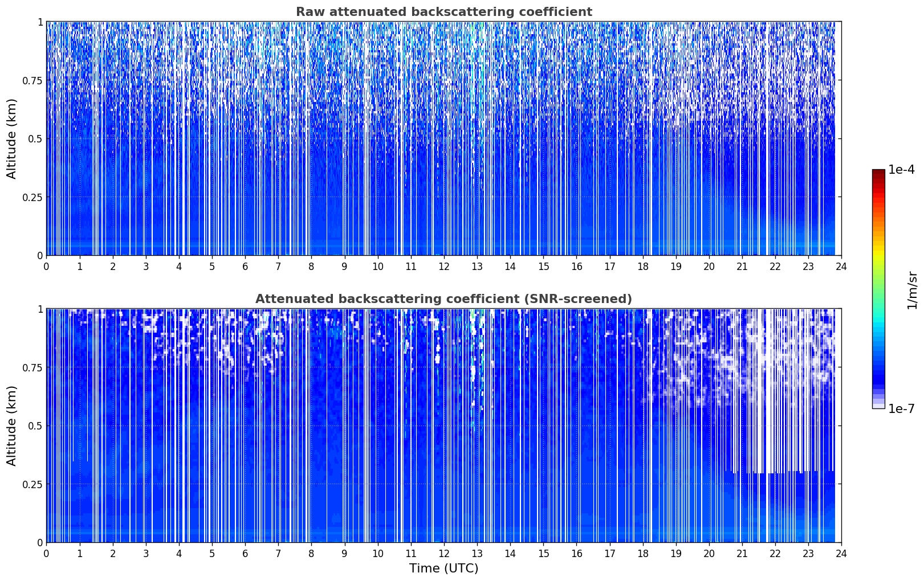This screenshot has height=581, width=924.
Task: Click the 'Time (UTC)' axis label
Action: (x=443, y=568)
